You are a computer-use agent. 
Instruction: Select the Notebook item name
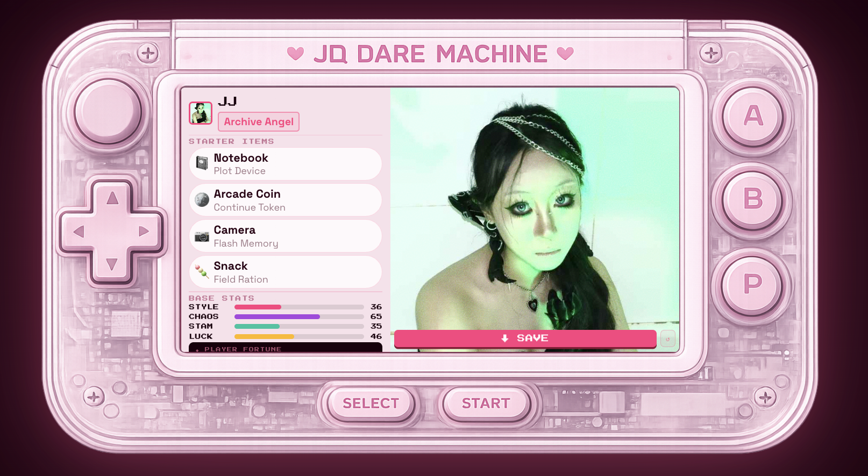click(x=241, y=158)
